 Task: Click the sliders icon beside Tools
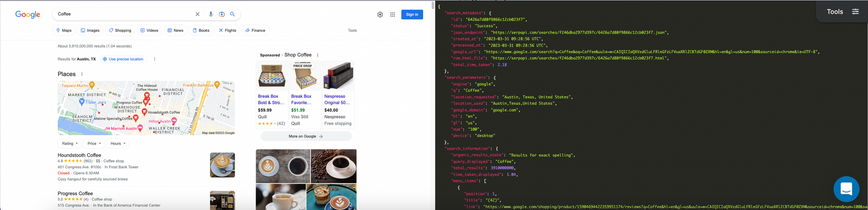click(855, 12)
